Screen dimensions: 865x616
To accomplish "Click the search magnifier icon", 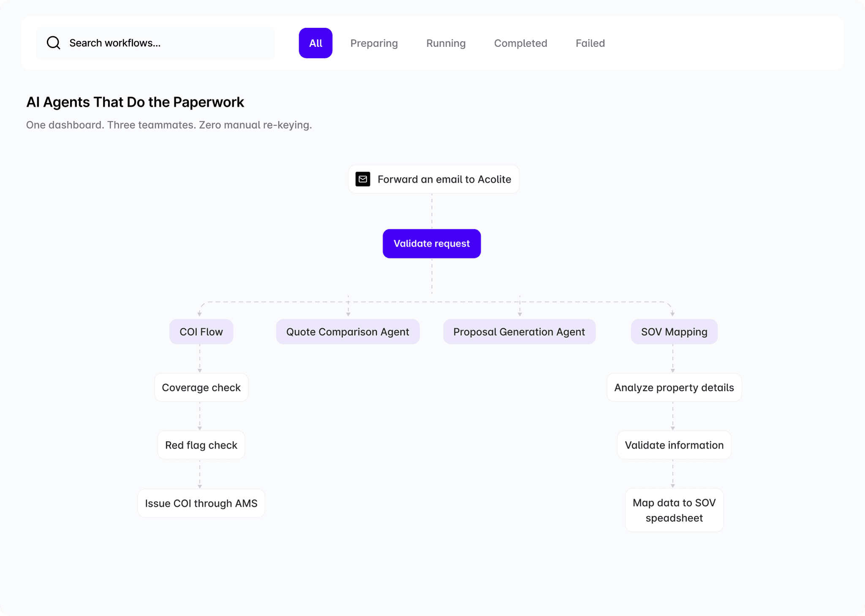I will pos(53,42).
